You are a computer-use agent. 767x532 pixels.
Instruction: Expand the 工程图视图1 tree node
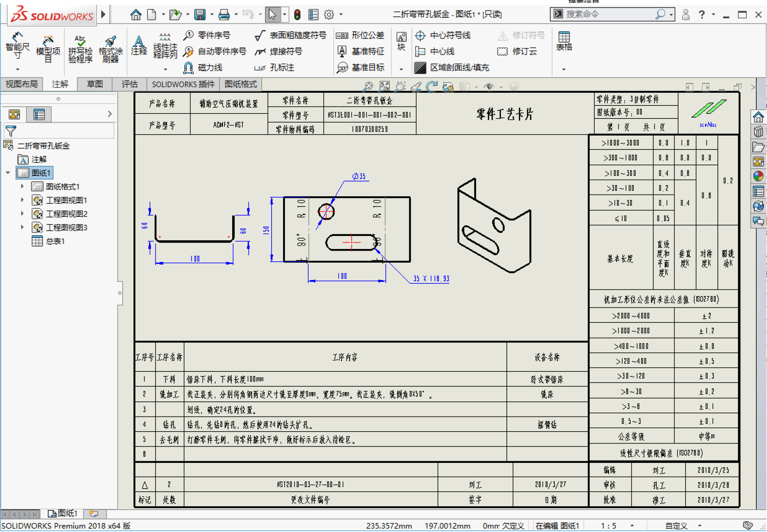click(22, 200)
